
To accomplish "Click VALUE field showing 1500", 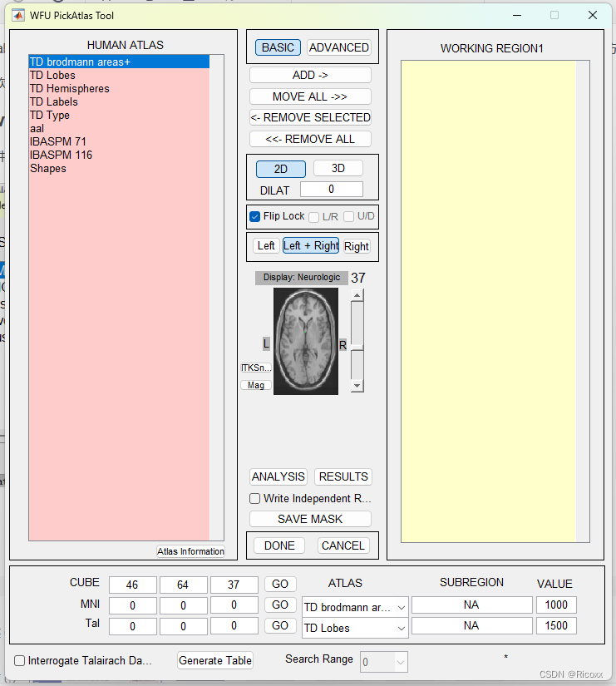I will pos(556,625).
